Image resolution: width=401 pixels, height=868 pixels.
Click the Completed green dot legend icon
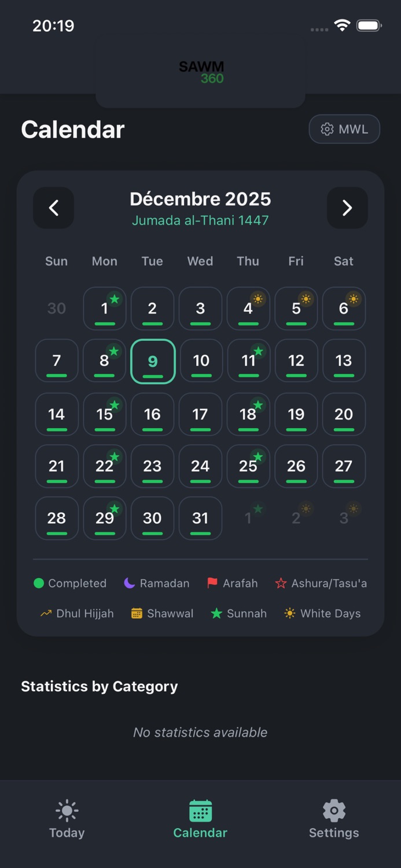[39, 583]
